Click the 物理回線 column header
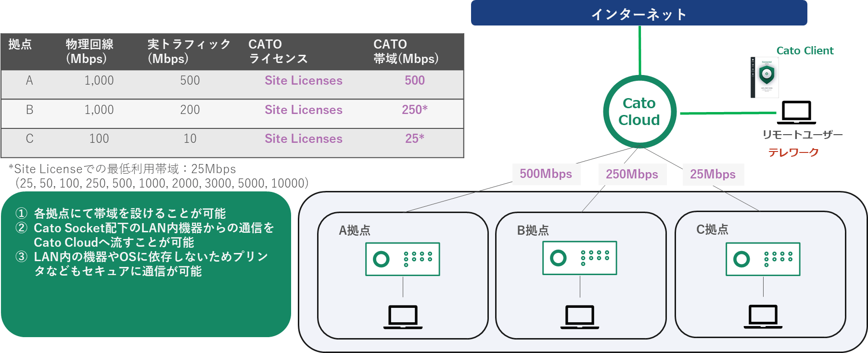The image size is (868, 353). coord(89,51)
